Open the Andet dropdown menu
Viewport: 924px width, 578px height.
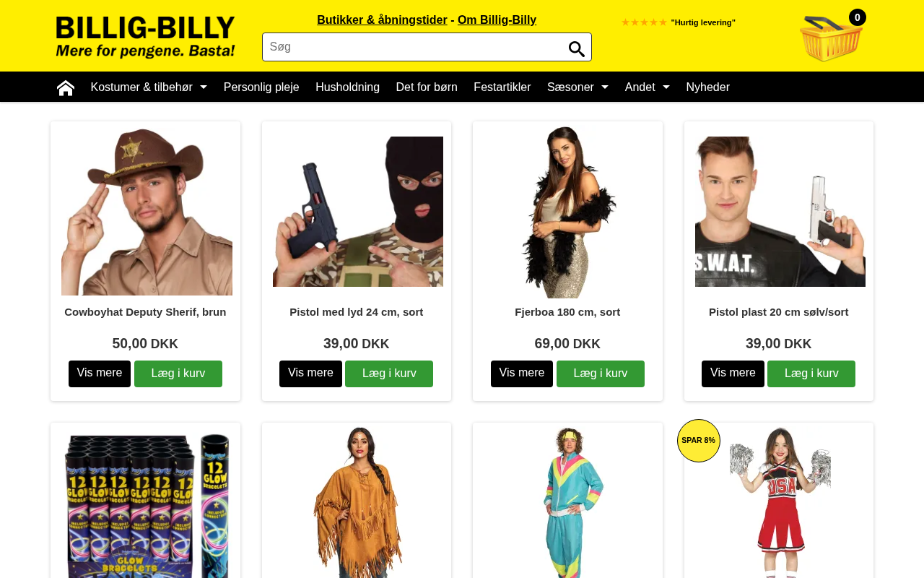click(x=647, y=87)
